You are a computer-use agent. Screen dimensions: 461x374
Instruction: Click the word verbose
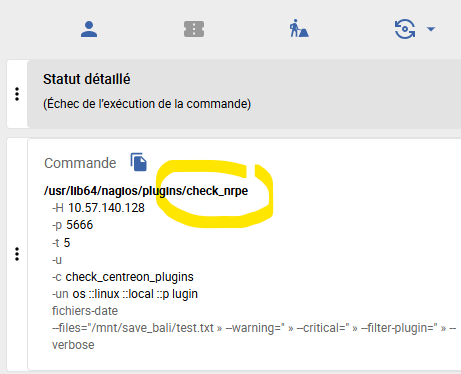pos(73,345)
